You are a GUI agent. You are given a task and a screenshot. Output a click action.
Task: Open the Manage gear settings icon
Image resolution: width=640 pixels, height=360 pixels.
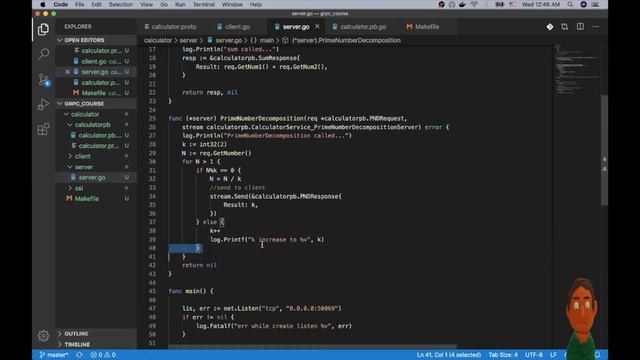click(x=43, y=336)
